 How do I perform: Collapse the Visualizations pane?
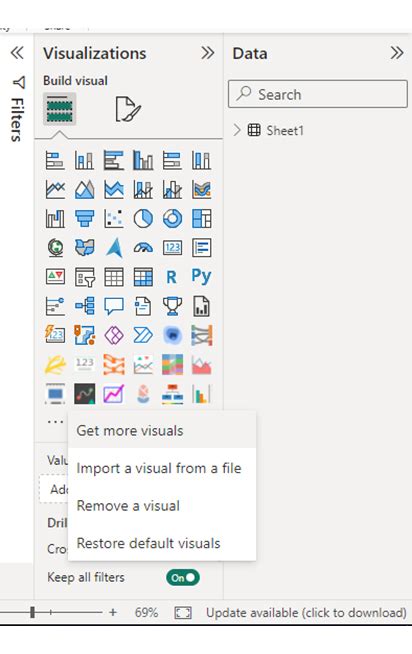(x=208, y=53)
